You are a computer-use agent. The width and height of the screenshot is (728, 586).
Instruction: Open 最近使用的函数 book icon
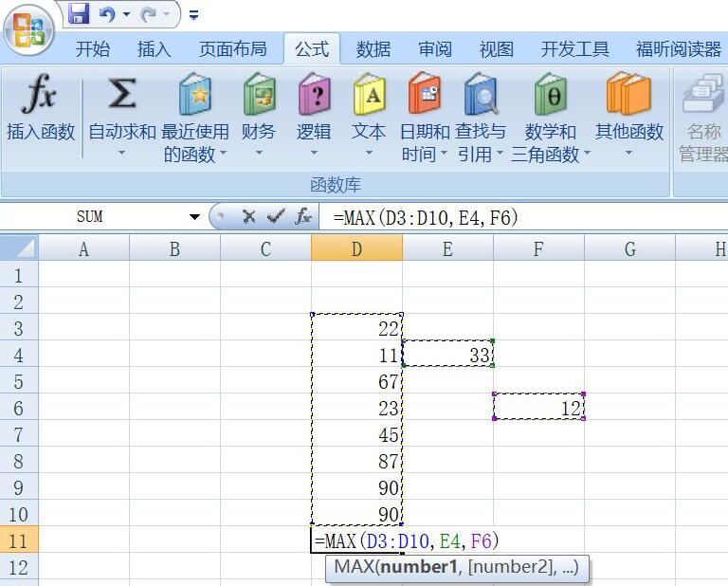pyautogui.click(x=195, y=94)
